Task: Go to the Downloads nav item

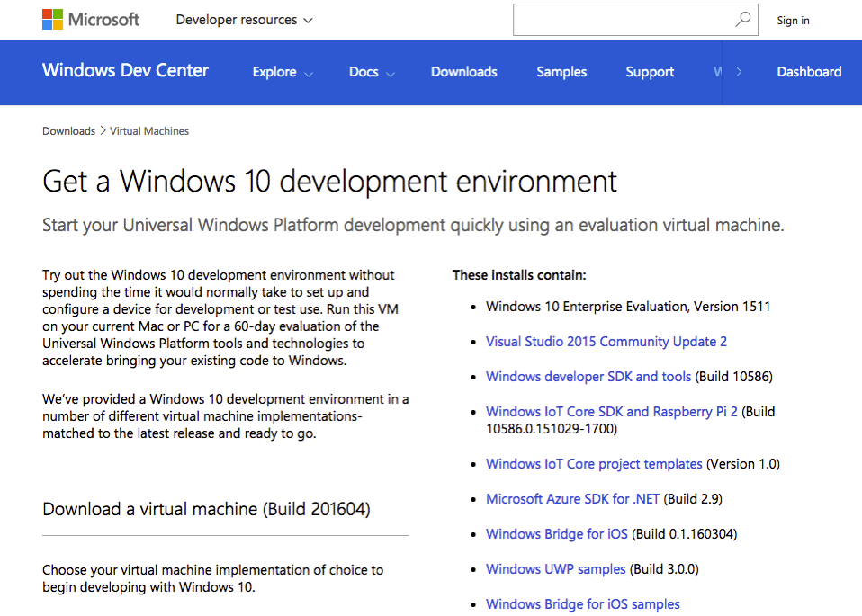Action: click(x=463, y=73)
